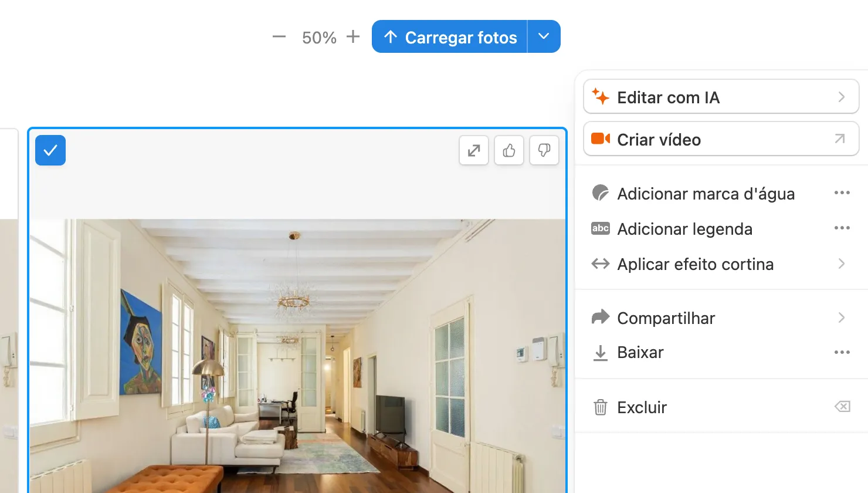Click the watermark icon

(x=600, y=193)
